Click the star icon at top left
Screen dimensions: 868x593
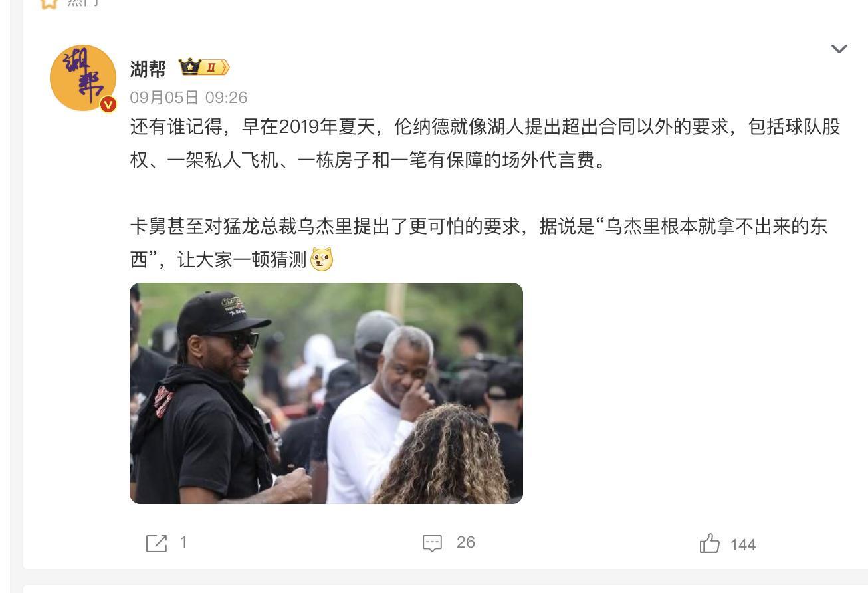point(49,2)
